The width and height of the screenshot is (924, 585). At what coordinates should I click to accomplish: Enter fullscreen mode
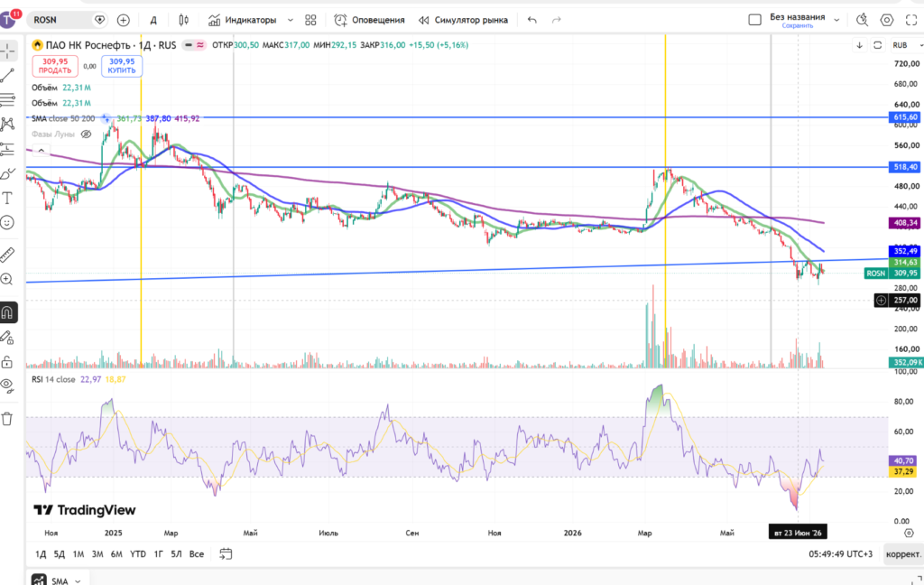(911, 20)
